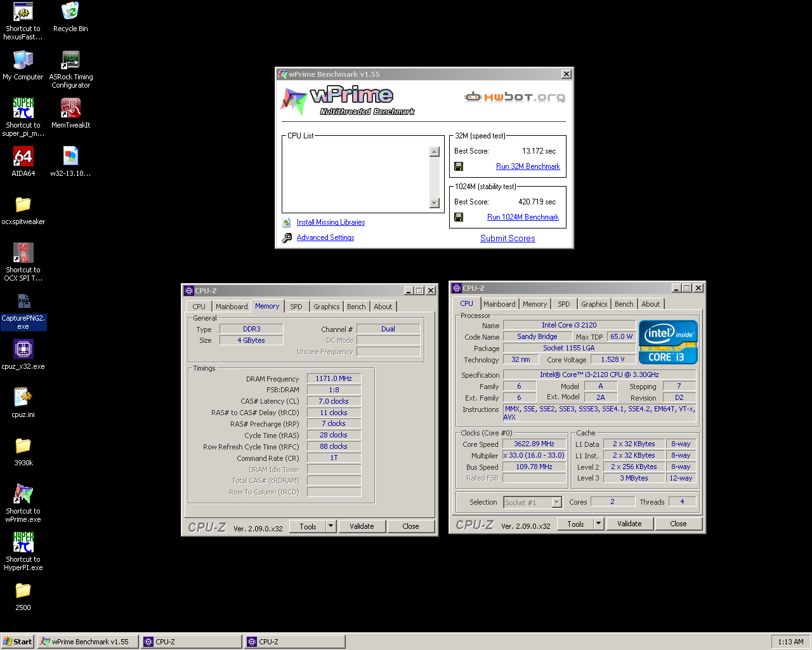Image resolution: width=812 pixels, height=650 pixels.
Task: Click the CPU List scrollbar up arrow
Action: pos(435,152)
